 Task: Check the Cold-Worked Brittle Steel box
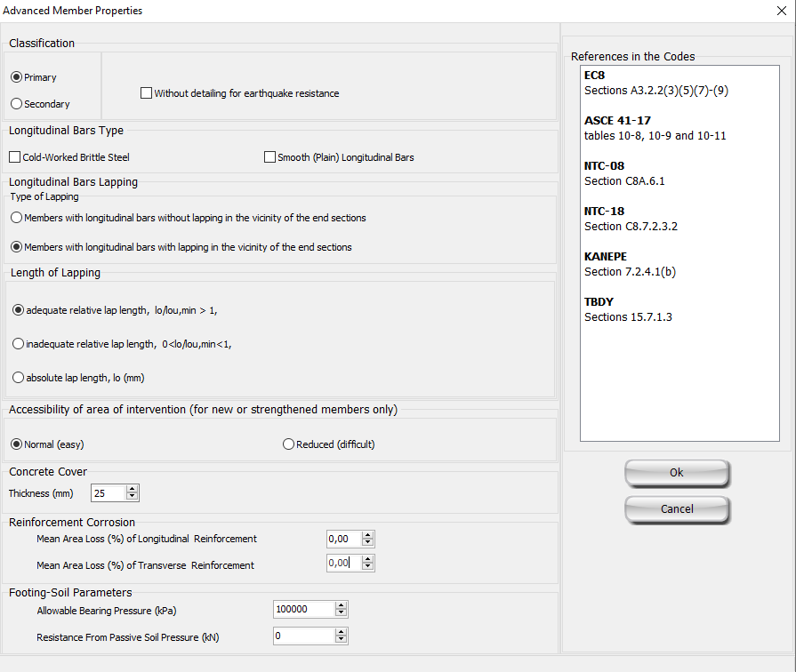[x=15, y=157]
